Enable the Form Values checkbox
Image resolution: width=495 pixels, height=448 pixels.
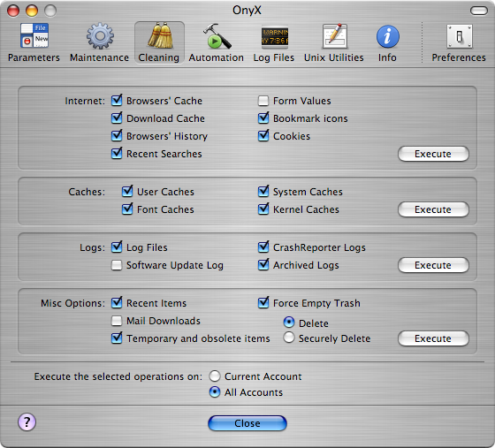point(263,101)
